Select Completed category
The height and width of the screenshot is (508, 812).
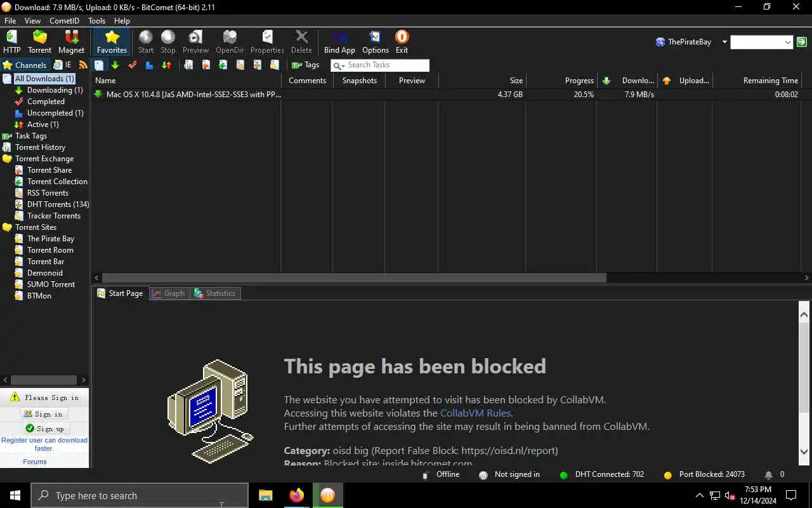click(x=46, y=102)
